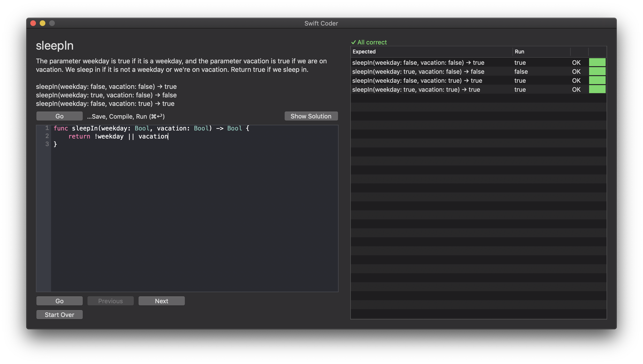Click the green swatch in second result row

coord(597,71)
